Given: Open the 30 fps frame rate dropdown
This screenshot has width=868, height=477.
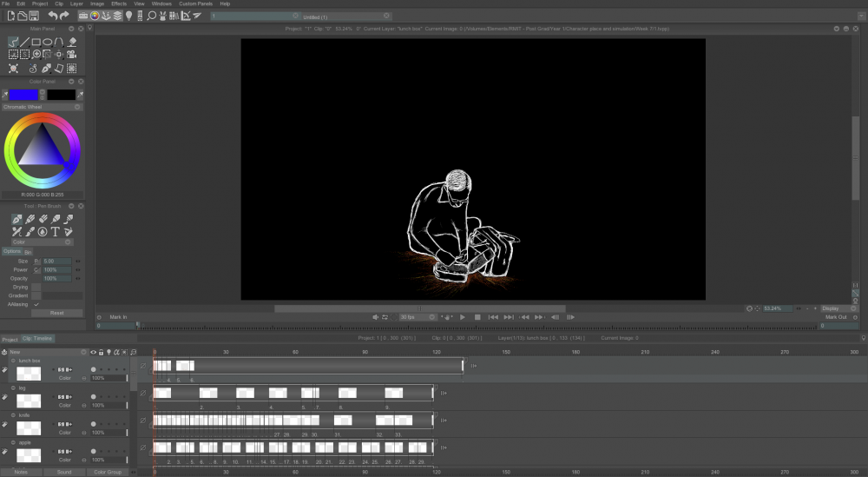Looking at the screenshot, I should tap(417, 317).
